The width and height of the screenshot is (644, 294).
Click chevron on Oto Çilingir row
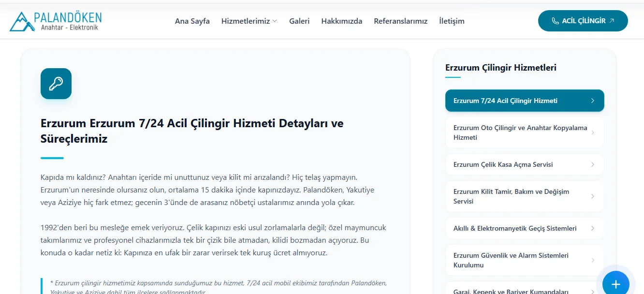[x=593, y=132]
